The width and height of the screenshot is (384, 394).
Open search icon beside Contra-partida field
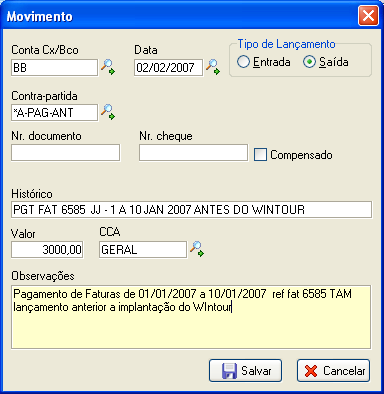pos(108,112)
